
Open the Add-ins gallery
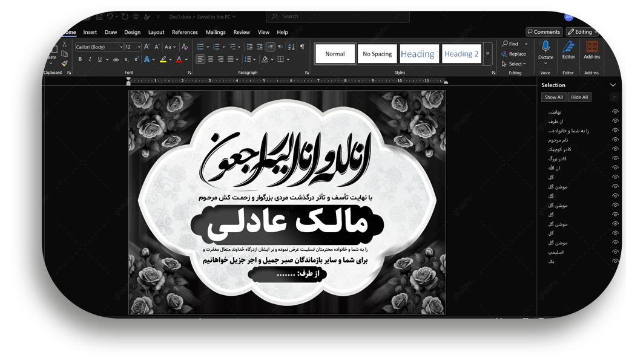[x=591, y=50]
